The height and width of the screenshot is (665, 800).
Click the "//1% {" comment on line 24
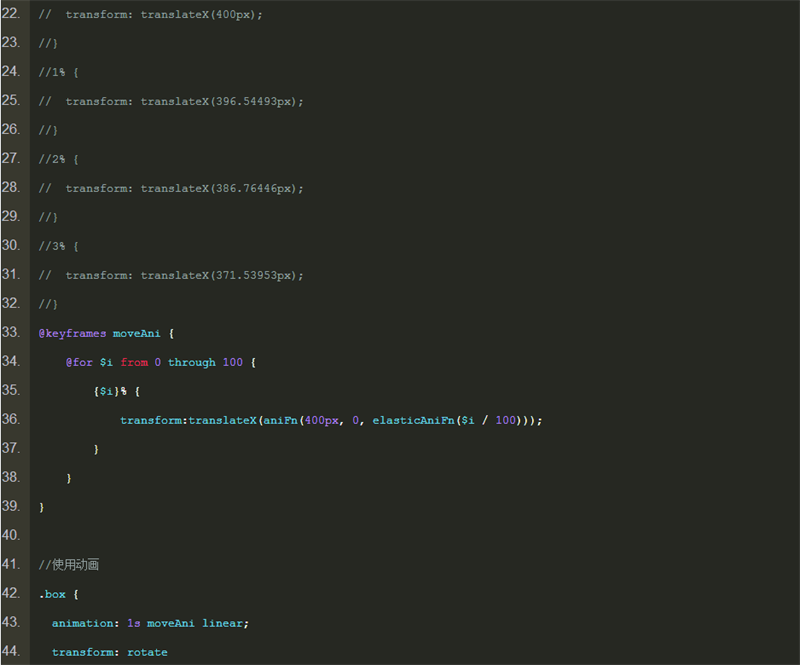coord(58,73)
